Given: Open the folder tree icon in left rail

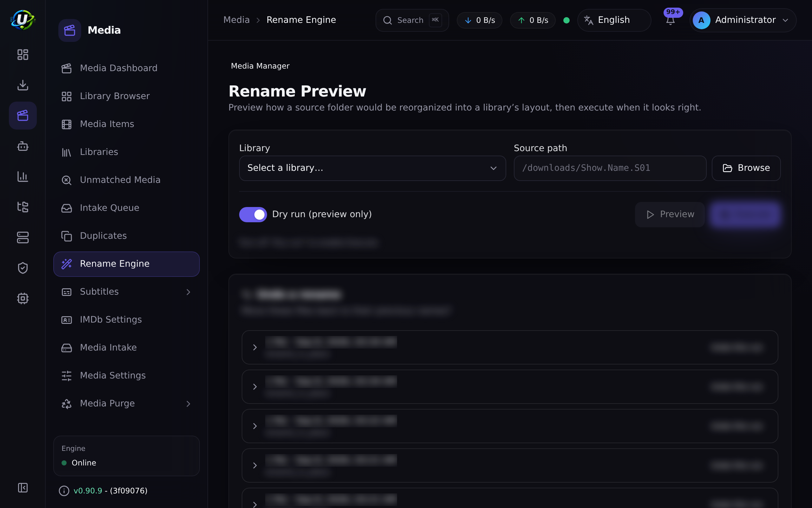Looking at the screenshot, I should pyautogui.click(x=23, y=207).
